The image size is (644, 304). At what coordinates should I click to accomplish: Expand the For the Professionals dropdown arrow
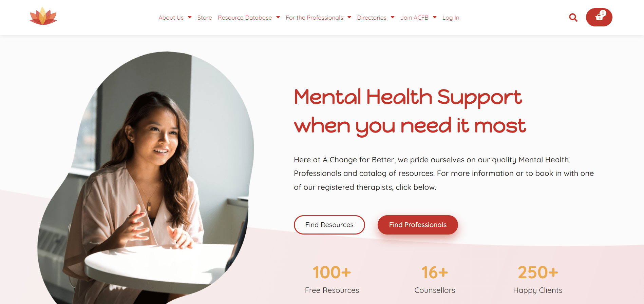click(x=349, y=17)
